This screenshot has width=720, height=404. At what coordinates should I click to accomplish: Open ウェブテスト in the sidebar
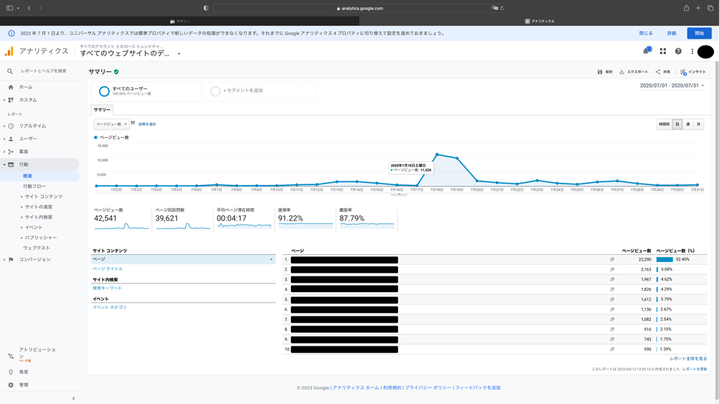coord(36,248)
